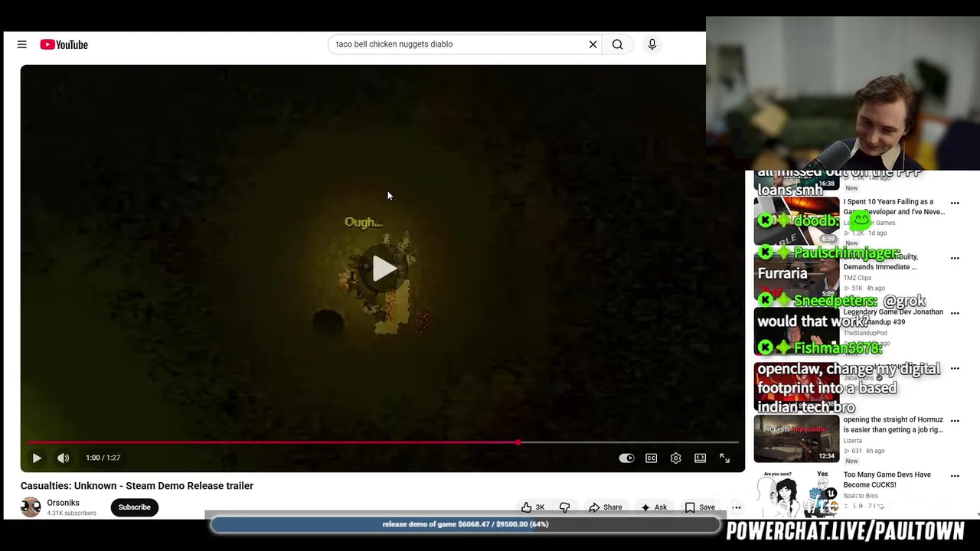Open 'Legendary Game Dev Jonathan' video title

[893, 317]
